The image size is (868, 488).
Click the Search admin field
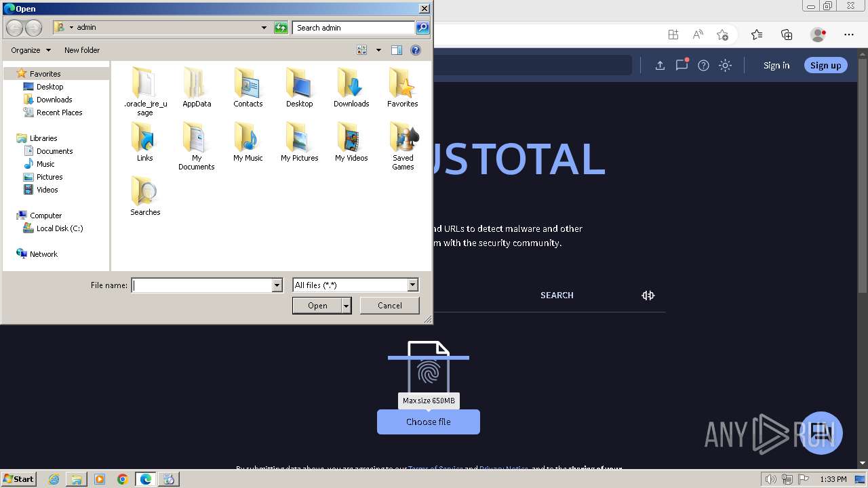pyautogui.click(x=355, y=28)
